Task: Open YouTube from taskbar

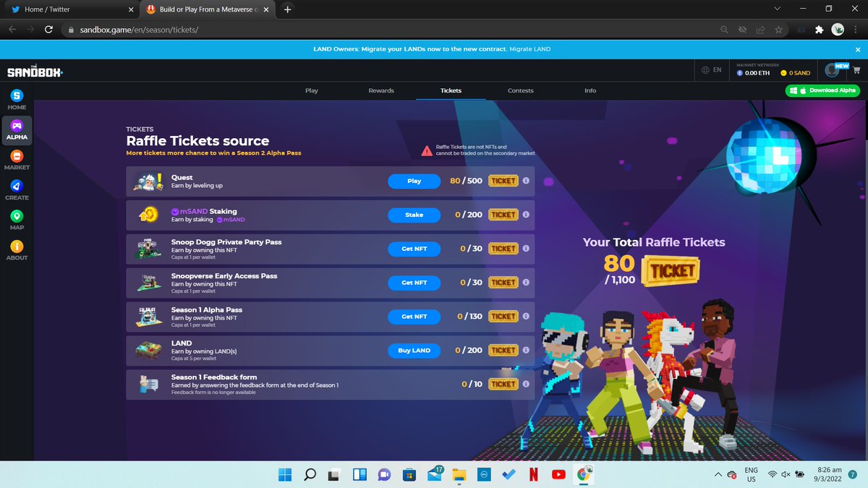Action: coord(558,475)
